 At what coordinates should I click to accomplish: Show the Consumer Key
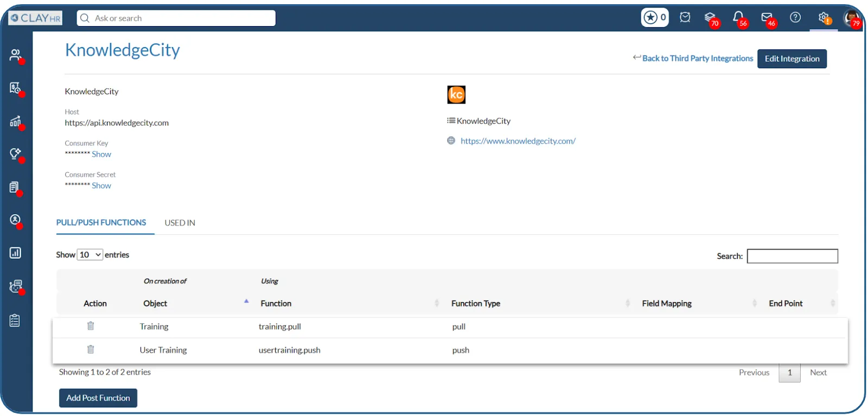pos(101,154)
